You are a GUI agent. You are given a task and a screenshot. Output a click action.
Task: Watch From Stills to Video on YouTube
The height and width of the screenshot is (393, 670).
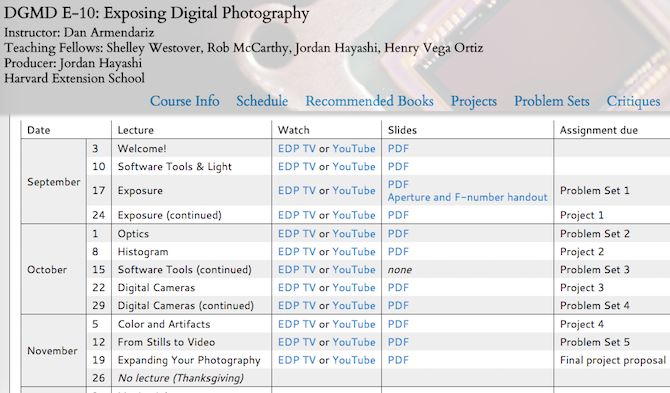coord(354,343)
